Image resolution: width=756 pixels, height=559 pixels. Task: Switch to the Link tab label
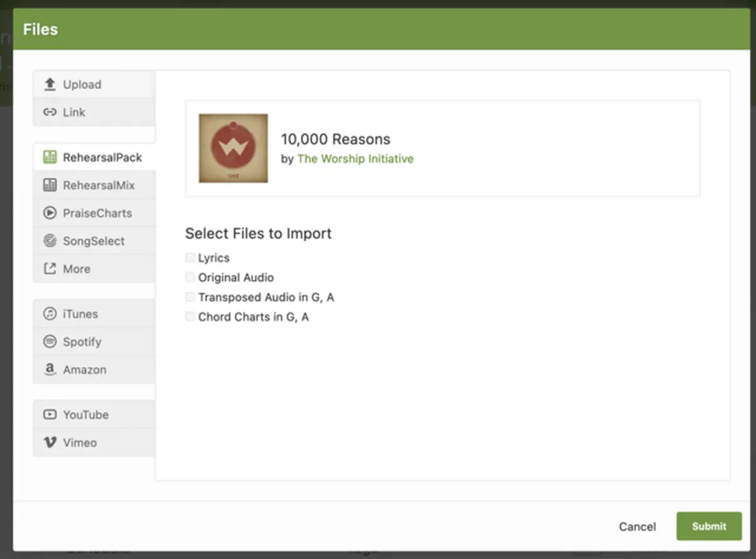[x=74, y=112]
